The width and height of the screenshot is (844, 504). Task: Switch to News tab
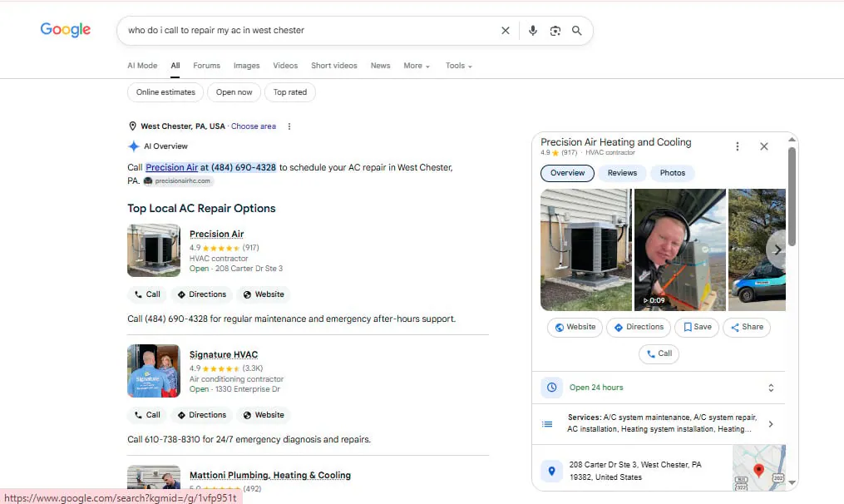pyautogui.click(x=380, y=66)
